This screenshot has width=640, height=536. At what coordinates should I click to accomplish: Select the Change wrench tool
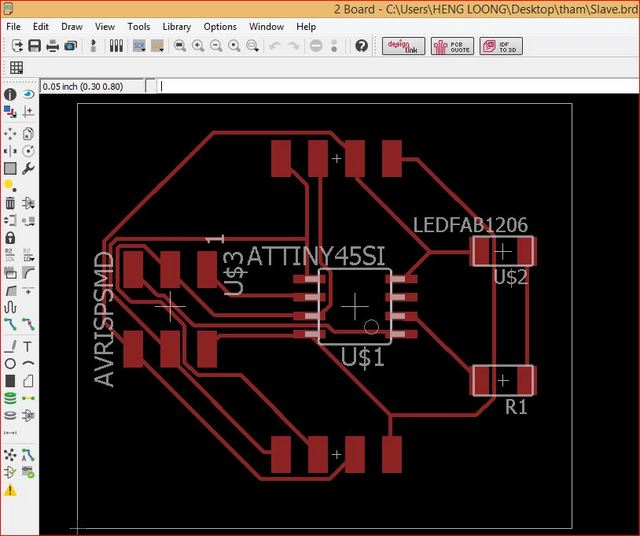click(28, 168)
